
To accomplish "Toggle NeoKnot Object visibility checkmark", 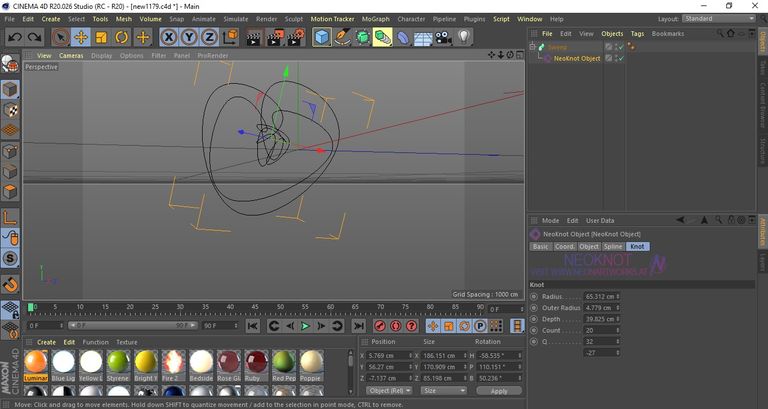I will 621,58.
